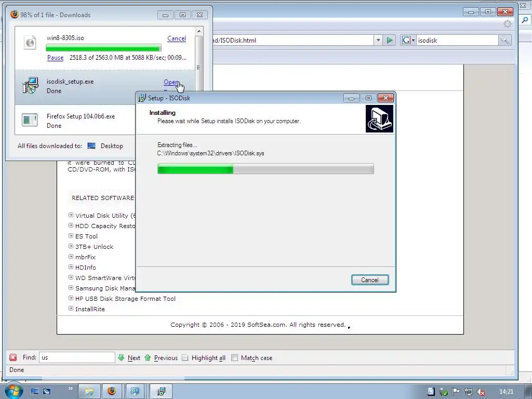This screenshot has height=399, width=532.
Task: Expand quick launch overflow chevron
Action: [x=70, y=389]
